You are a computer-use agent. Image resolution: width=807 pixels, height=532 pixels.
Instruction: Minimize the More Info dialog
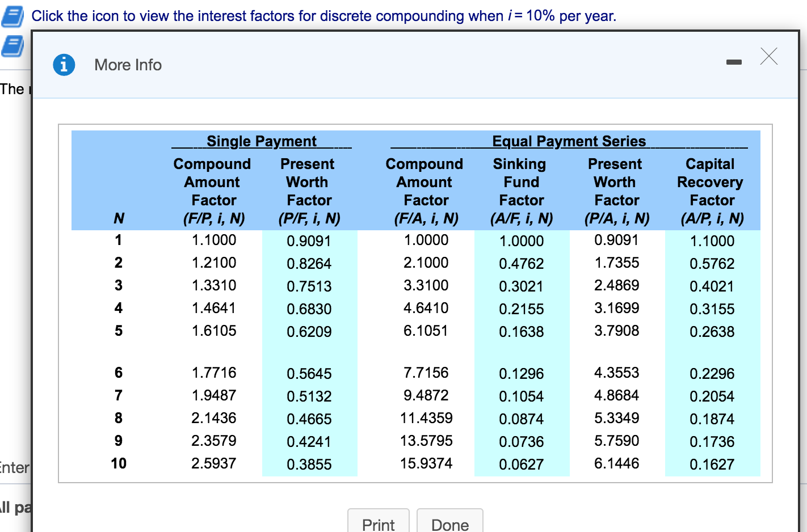[734, 62]
